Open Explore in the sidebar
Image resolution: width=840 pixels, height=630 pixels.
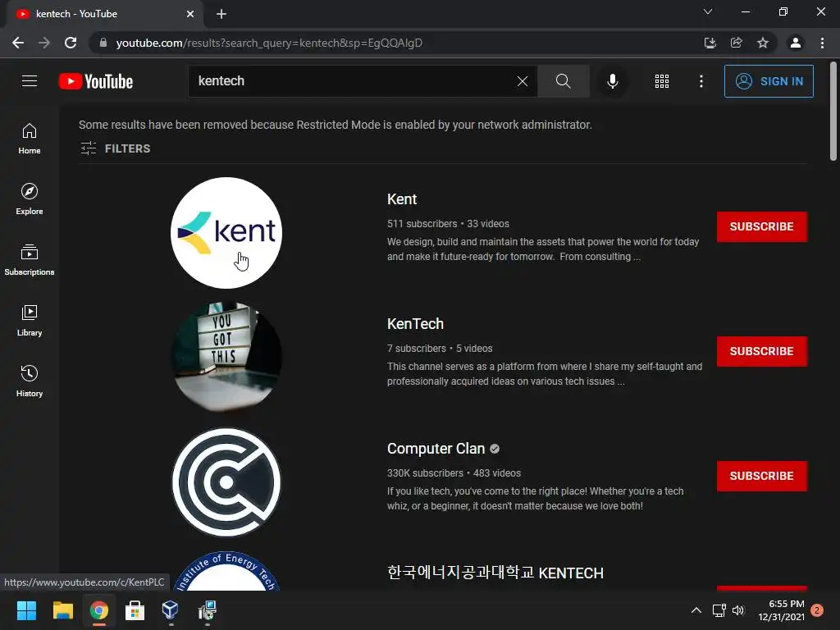point(30,199)
